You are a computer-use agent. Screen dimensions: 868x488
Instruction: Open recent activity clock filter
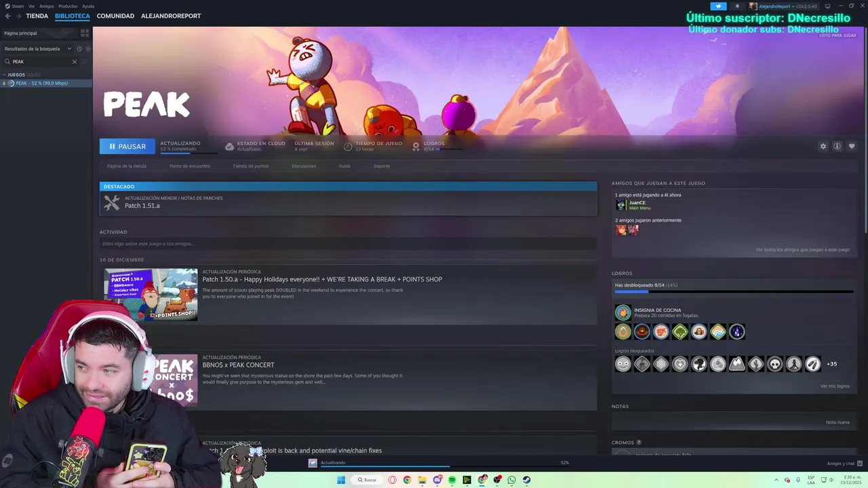(79, 49)
